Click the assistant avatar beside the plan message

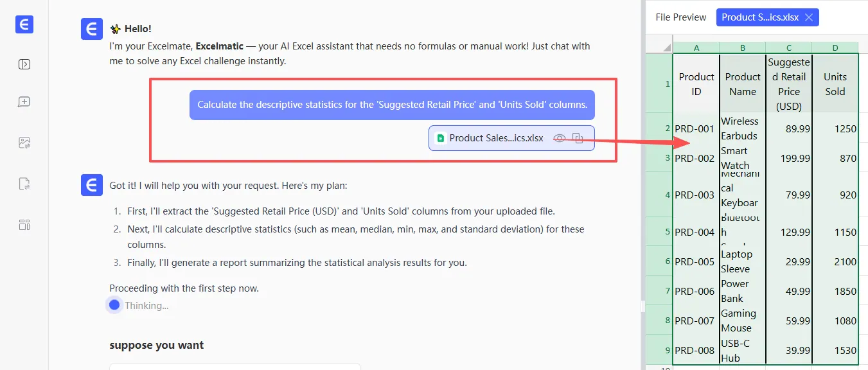pos(92,185)
